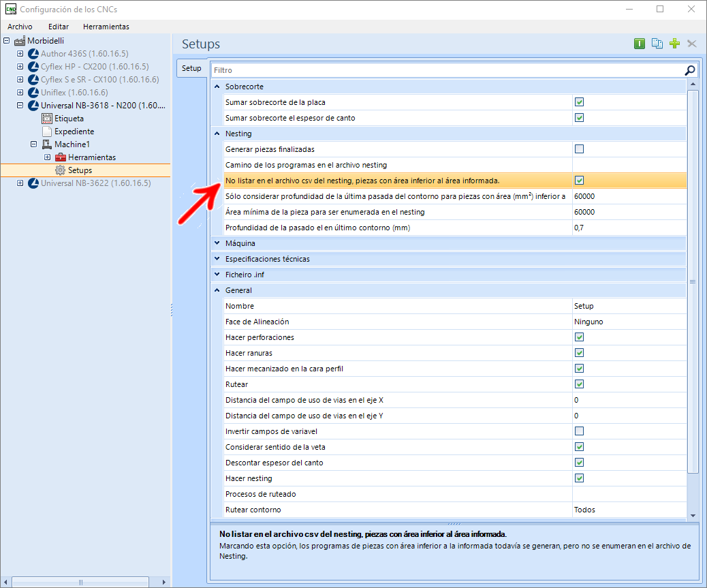Screen dimensions: 707x588
Task: Click the copy setup icon in header
Action: [657, 44]
